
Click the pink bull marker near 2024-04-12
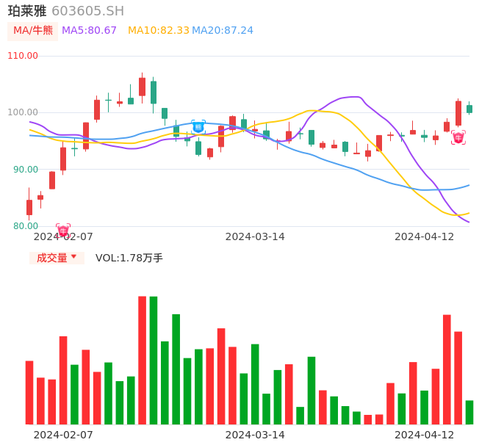458,137
